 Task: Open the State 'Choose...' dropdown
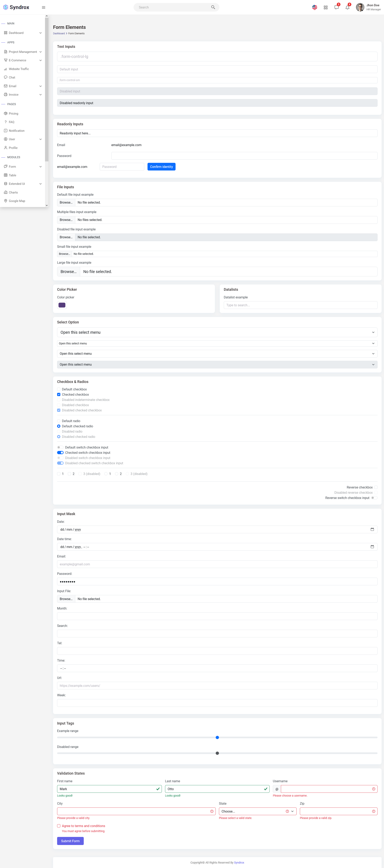[257, 811]
